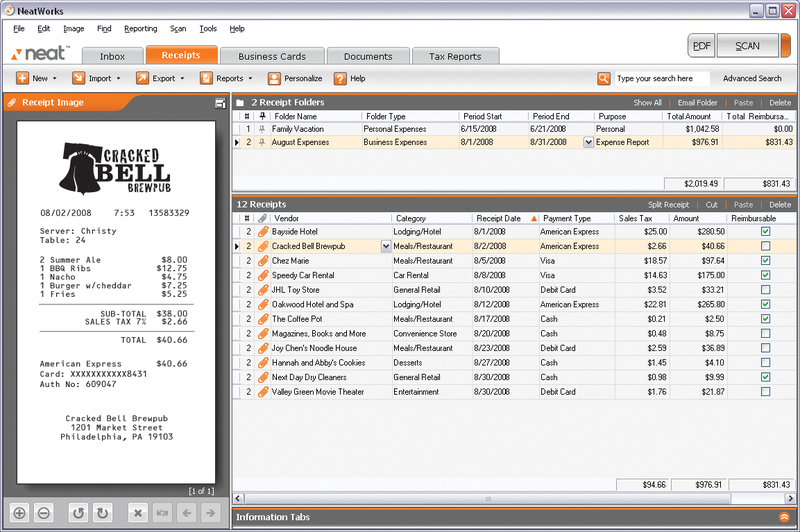Viewport: 800px width, 532px height.
Task: Check Reimbursable for Valley Green Movie Theater
Action: 765,391
